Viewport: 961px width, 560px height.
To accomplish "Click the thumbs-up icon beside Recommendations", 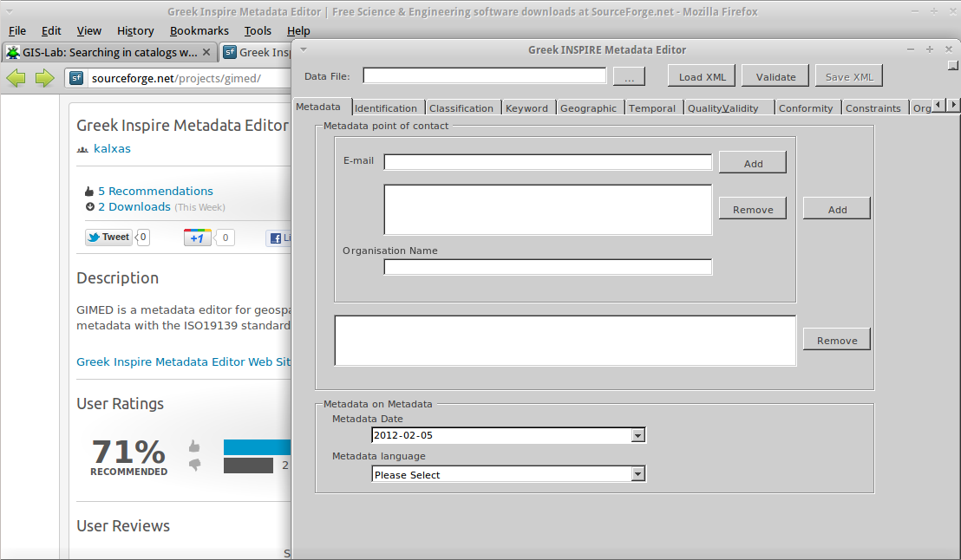I will pyautogui.click(x=89, y=192).
